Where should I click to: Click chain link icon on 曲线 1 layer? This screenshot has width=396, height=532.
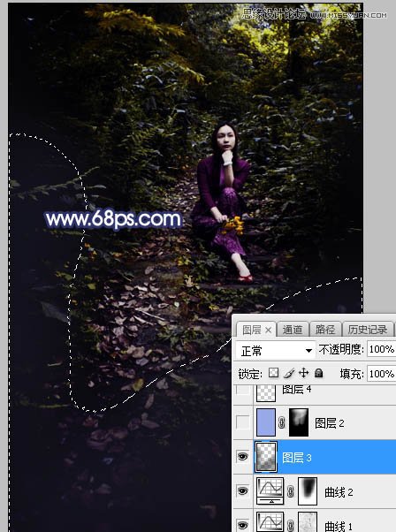(x=291, y=525)
